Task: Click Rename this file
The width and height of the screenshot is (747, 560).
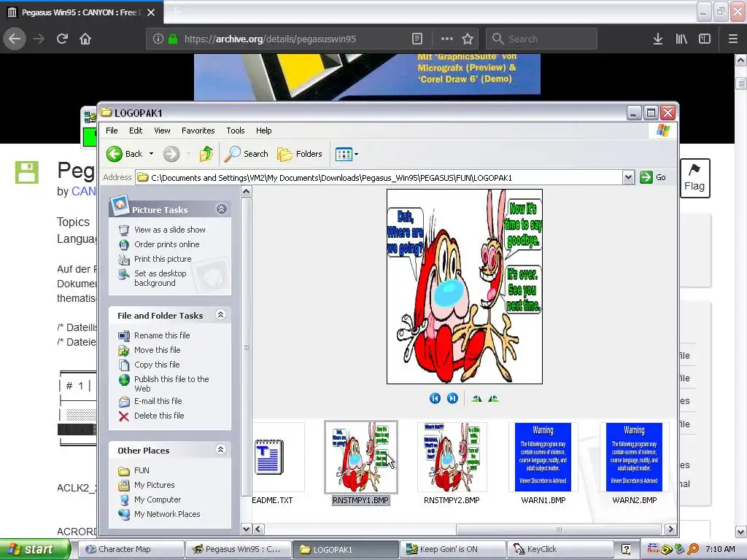Action: (162, 335)
